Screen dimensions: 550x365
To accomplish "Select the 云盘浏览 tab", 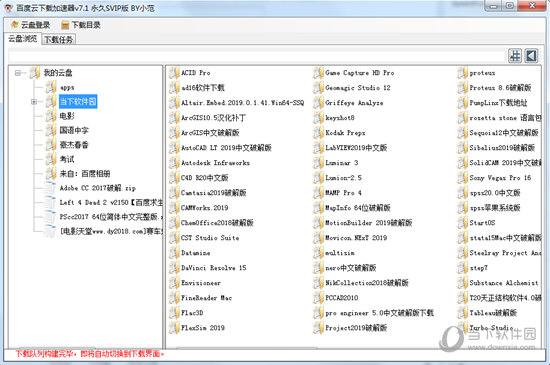I will 23,39.
